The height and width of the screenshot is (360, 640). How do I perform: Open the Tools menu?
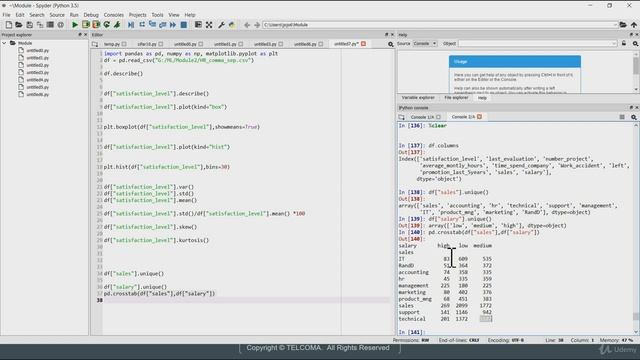coord(157,15)
